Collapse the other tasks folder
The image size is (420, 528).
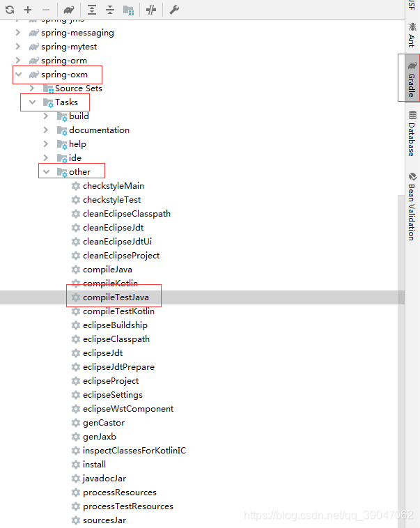coord(47,172)
